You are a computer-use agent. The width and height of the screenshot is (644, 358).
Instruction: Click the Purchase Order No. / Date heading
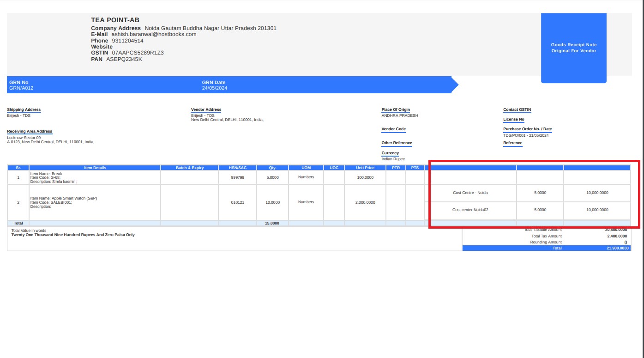pos(527,129)
